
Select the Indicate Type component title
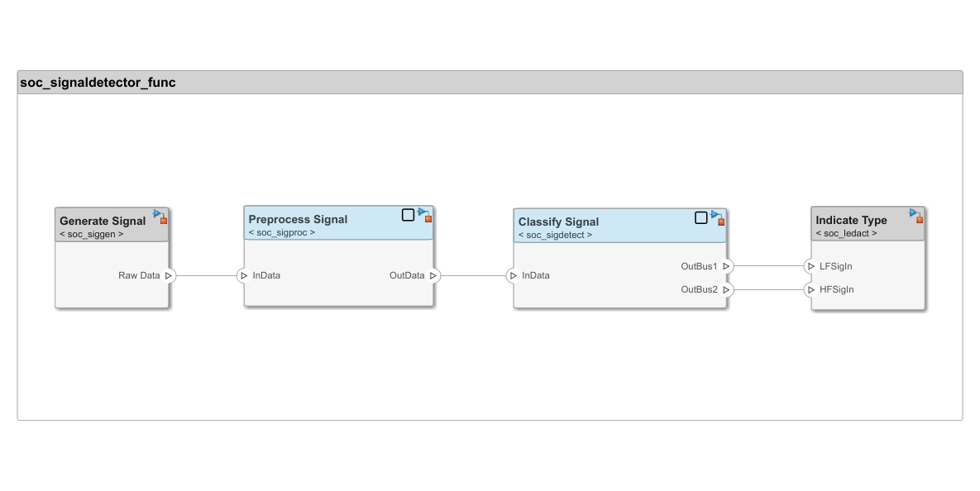pyautogui.click(x=851, y=220)
